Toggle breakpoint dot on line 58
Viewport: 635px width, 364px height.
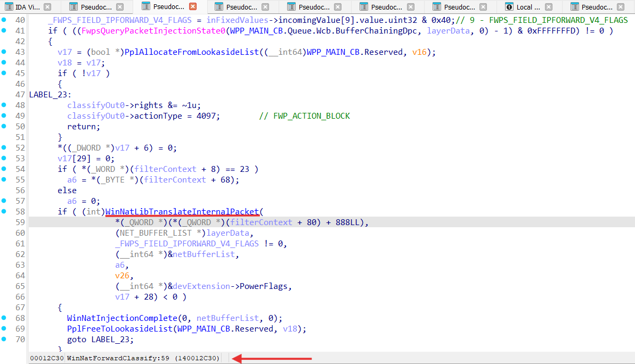click(x=4, y=212)
